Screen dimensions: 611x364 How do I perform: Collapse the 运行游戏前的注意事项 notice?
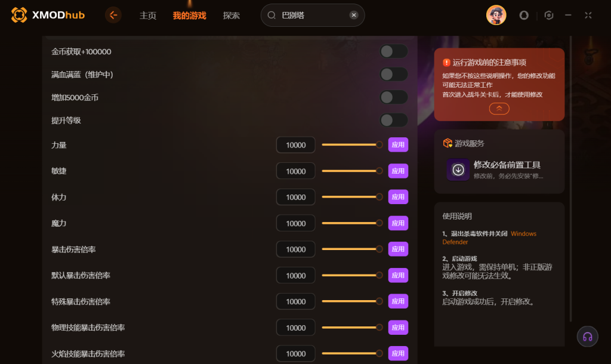[499, 109]
